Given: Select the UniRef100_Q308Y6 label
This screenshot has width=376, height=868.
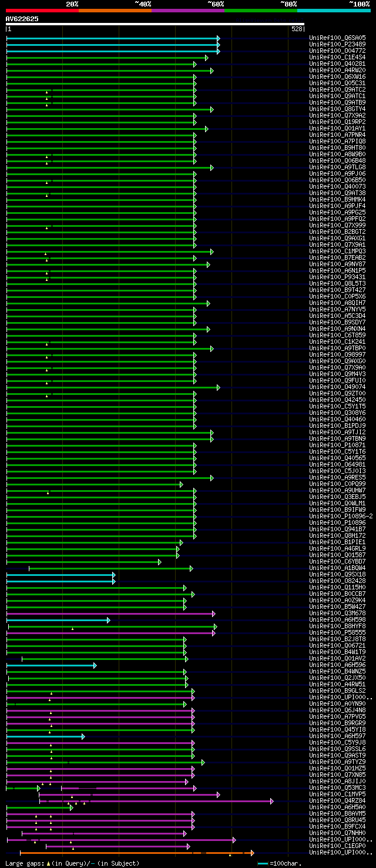Looking at the screenshot, I should 337,413.
